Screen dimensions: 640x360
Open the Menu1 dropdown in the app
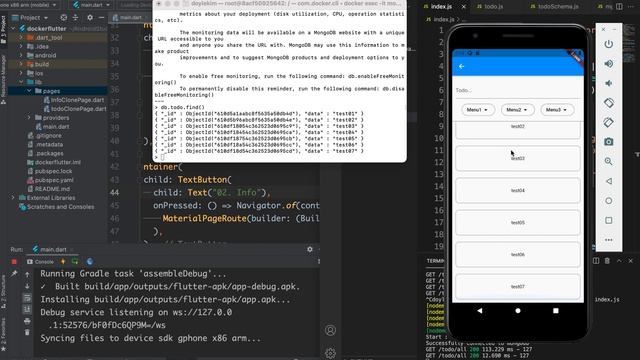(478, 110)
